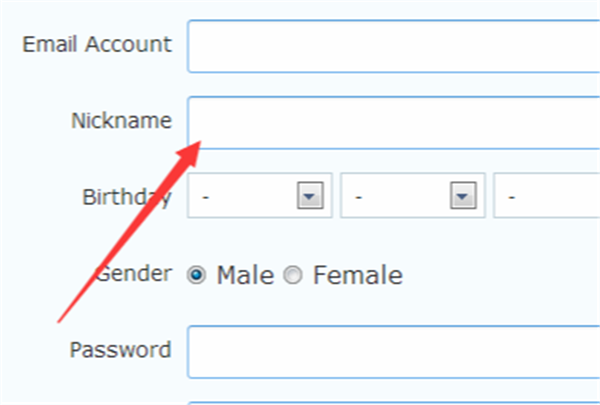Click the Password label text

120,350
